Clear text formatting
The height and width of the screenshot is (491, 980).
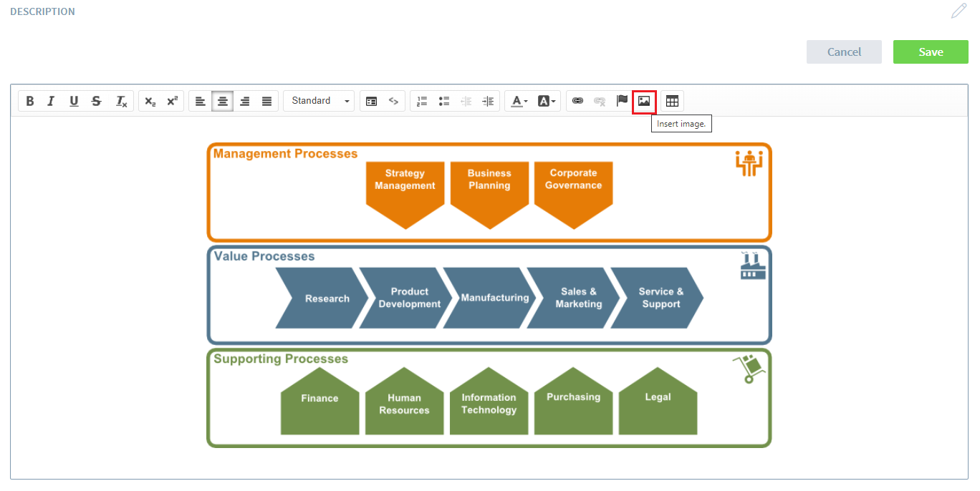tap(122, 101)
